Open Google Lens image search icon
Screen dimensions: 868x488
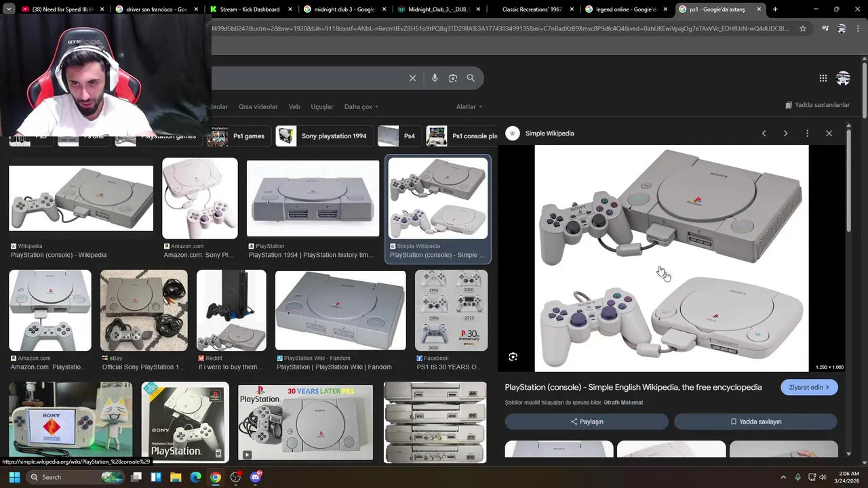(x=453, y=78)
